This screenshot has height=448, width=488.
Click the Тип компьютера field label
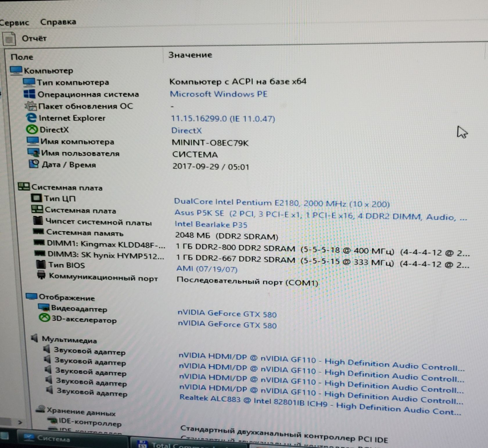pos(73,82)
